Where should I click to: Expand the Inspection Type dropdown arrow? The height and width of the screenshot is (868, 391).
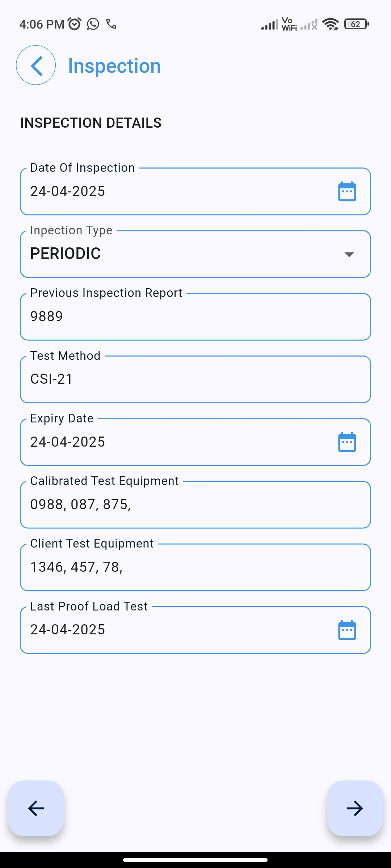tap(349, 254)
